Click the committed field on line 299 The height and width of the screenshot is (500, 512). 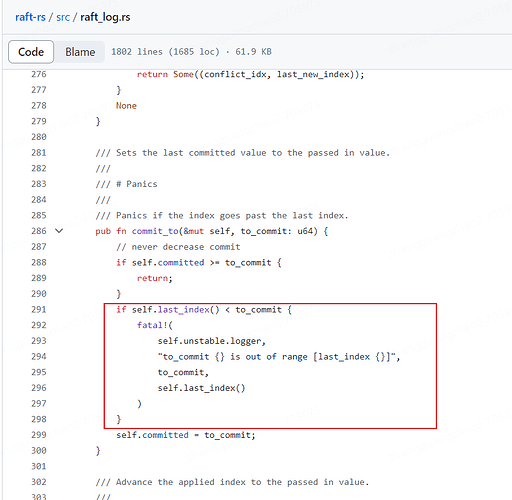point(165,435)
